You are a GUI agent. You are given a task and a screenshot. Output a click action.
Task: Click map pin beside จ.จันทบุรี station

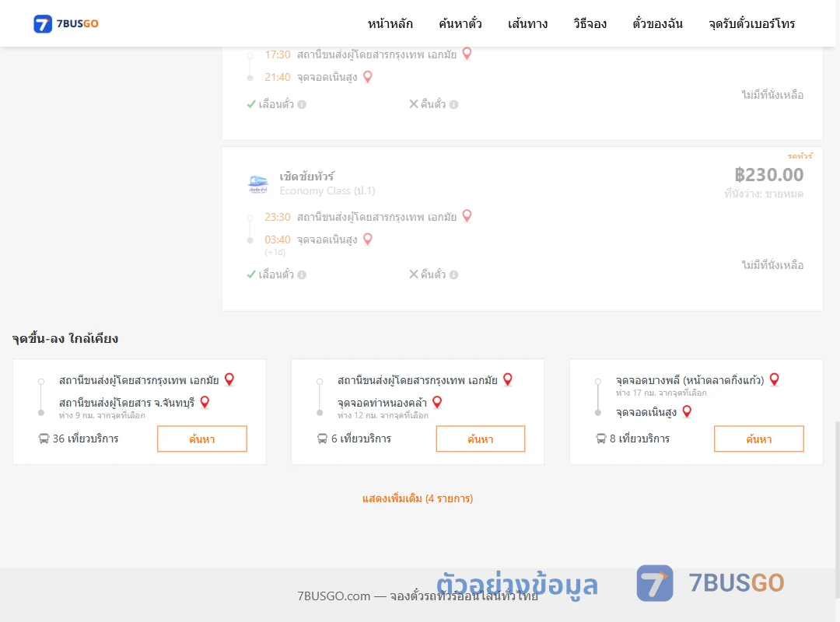tap(205, 402)
